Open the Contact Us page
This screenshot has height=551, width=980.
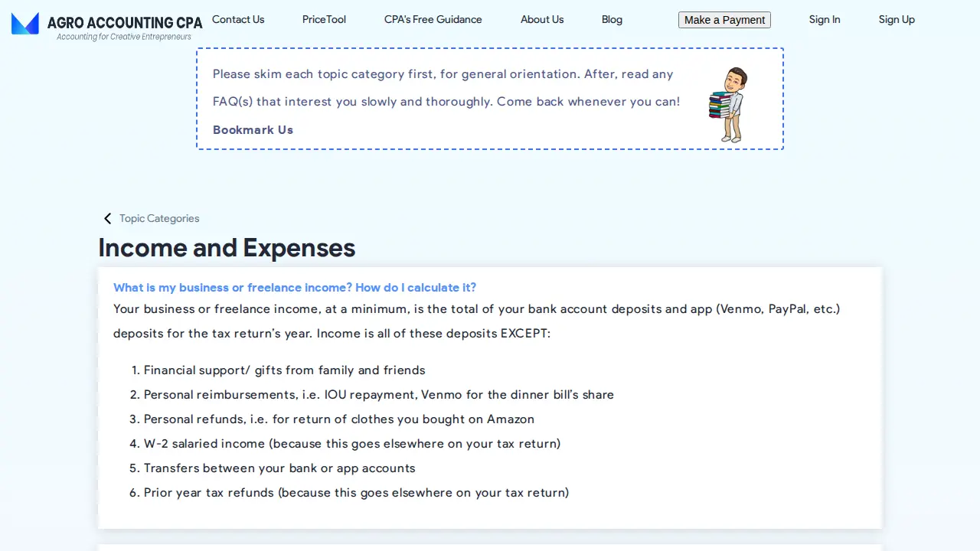click(x=238, y=19)
